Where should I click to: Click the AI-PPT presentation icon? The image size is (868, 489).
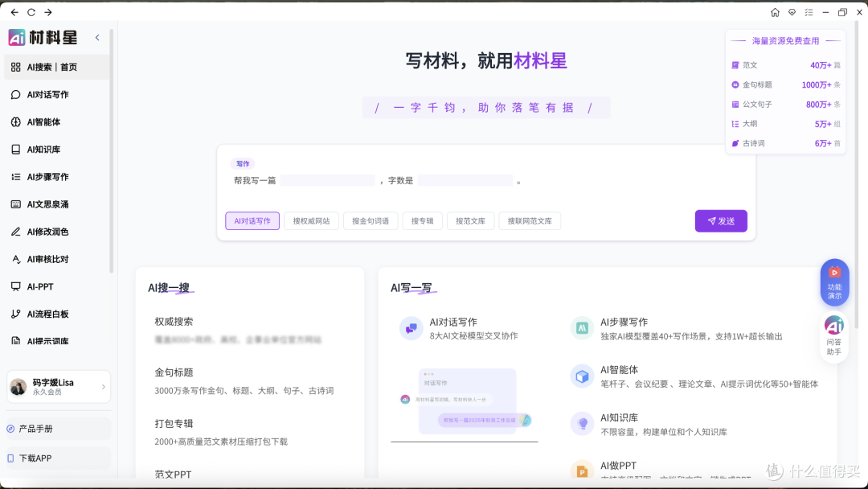tap(15, 286)
